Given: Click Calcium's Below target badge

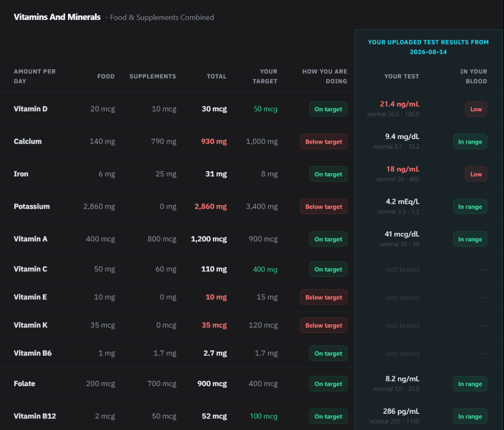Looking at the screenshot, I should 323,142.
